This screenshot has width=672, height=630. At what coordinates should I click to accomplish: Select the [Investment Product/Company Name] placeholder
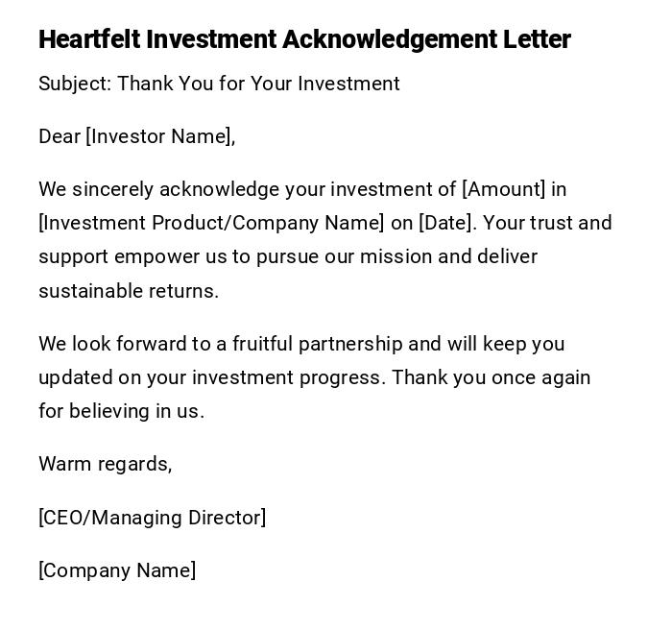[211, 223]
